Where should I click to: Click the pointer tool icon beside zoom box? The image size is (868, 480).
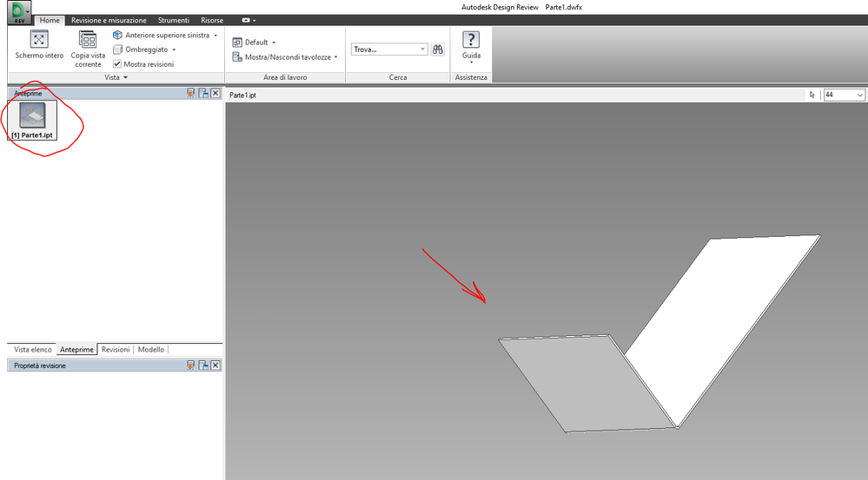pyautogui.click(x=812, y=95)
